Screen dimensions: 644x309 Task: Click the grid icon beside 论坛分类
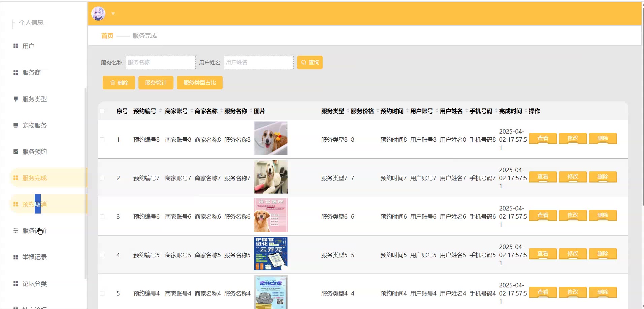(x=15, y=283)
